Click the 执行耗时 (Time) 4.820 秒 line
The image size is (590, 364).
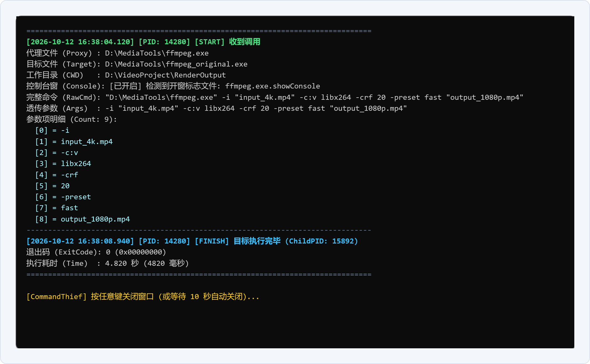108,263
